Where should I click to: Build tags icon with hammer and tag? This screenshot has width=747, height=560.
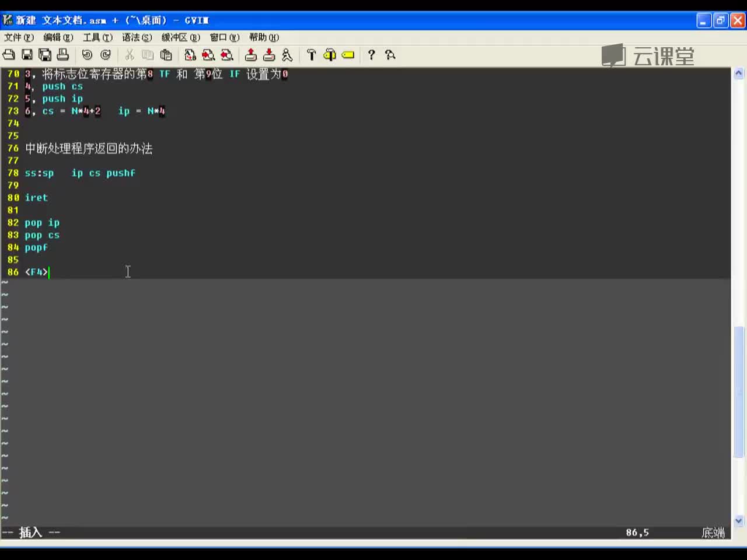coord(330,55)
